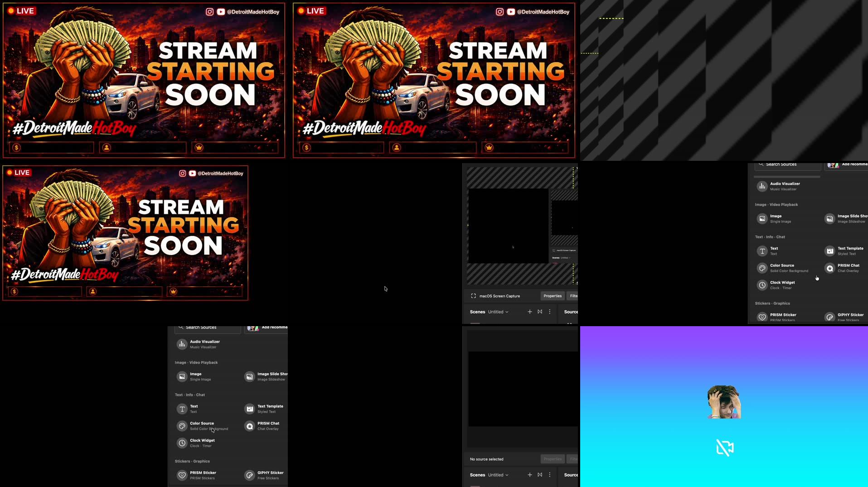Viewport: 868px width, 487px height.
Task: Open three-dot scenes menu below No source selected
Action: click(x=550, y=475)
